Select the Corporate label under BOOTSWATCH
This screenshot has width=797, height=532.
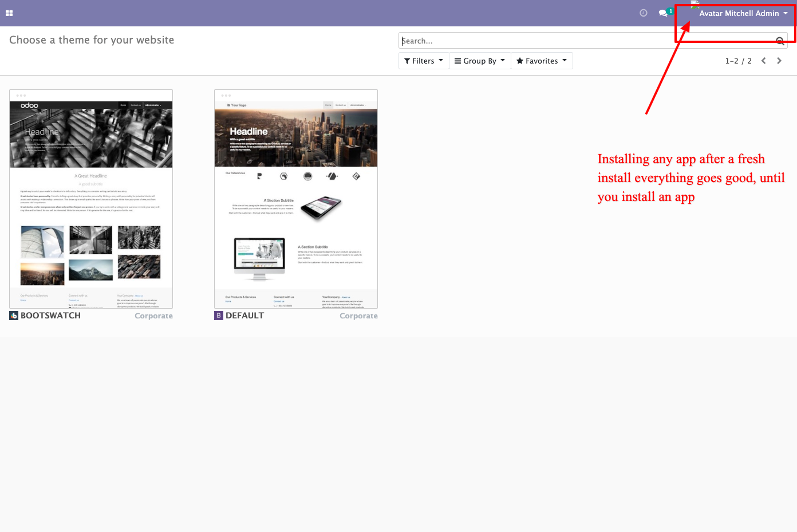tap(153, 315)
